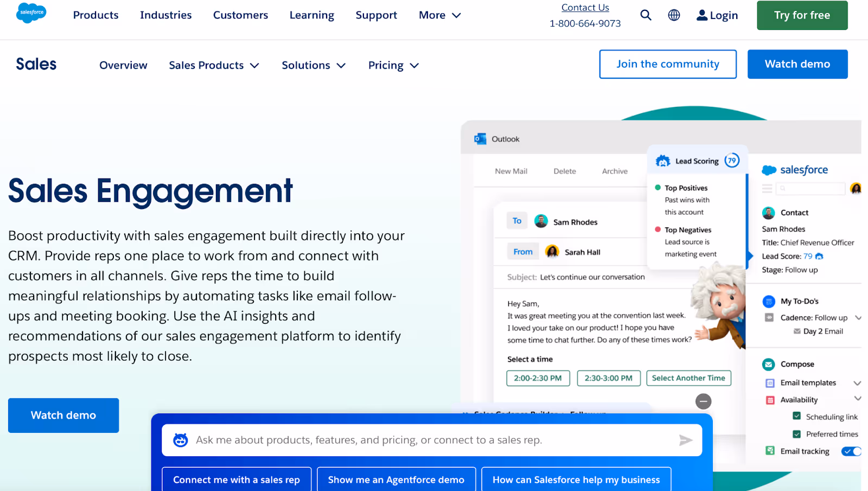Click Sarah Hall avatar in From field
Viewport: 868px width, 491px height.
552,251
